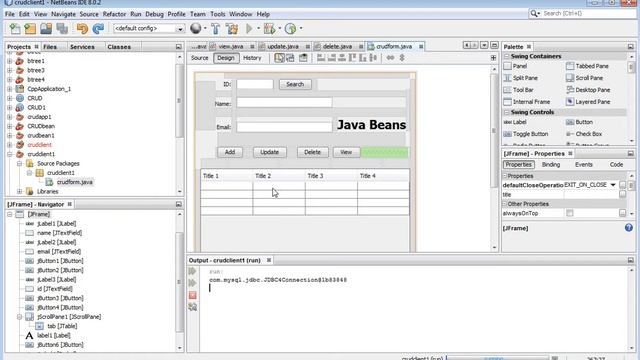Open the Tools menu

tap(218, 14)
